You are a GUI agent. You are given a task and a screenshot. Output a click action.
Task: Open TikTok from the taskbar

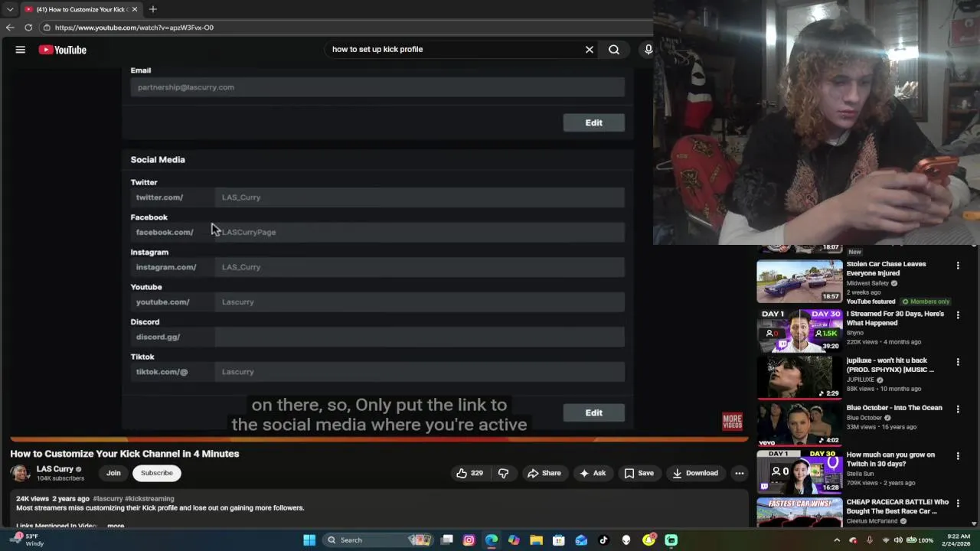[603, 540]
